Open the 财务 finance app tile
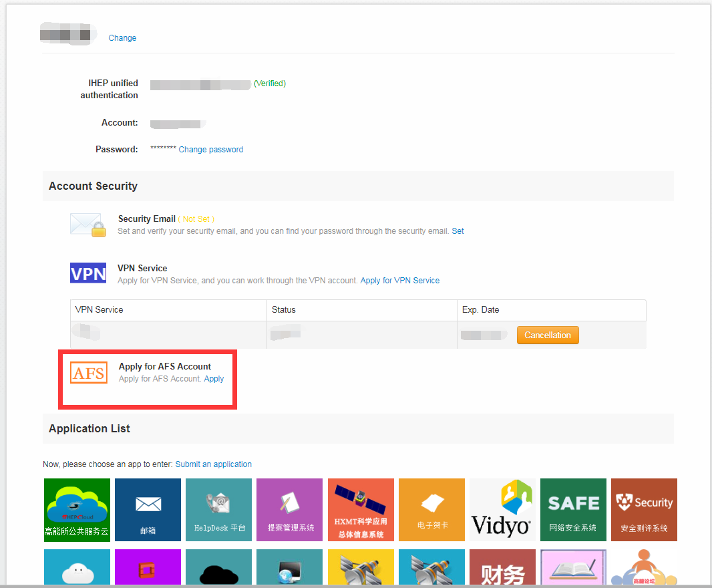 pos(502,567)
